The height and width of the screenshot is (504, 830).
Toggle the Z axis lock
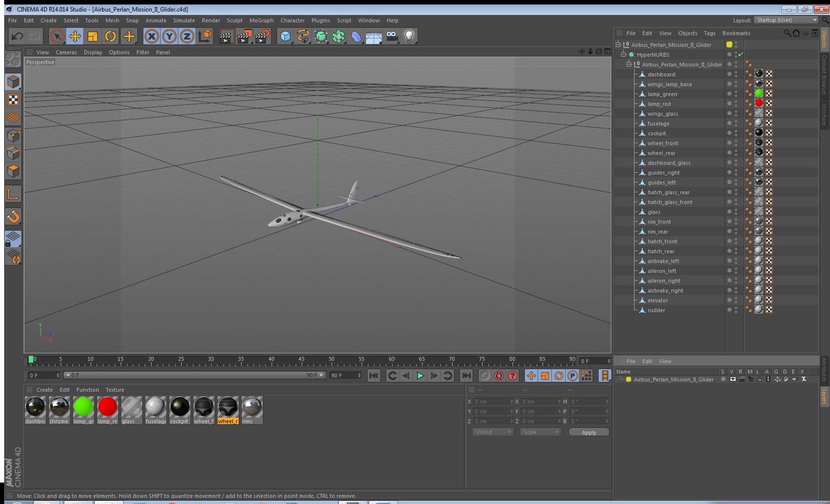pos(187,36)
